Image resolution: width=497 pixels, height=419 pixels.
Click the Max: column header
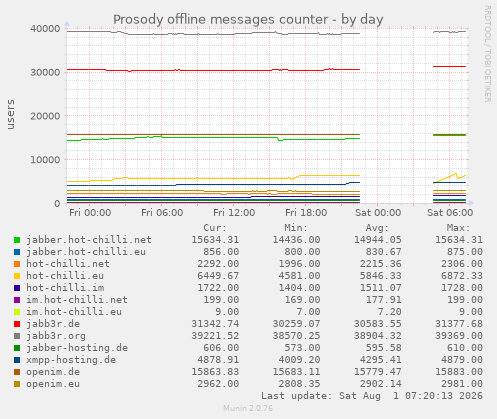coord(459,228)
